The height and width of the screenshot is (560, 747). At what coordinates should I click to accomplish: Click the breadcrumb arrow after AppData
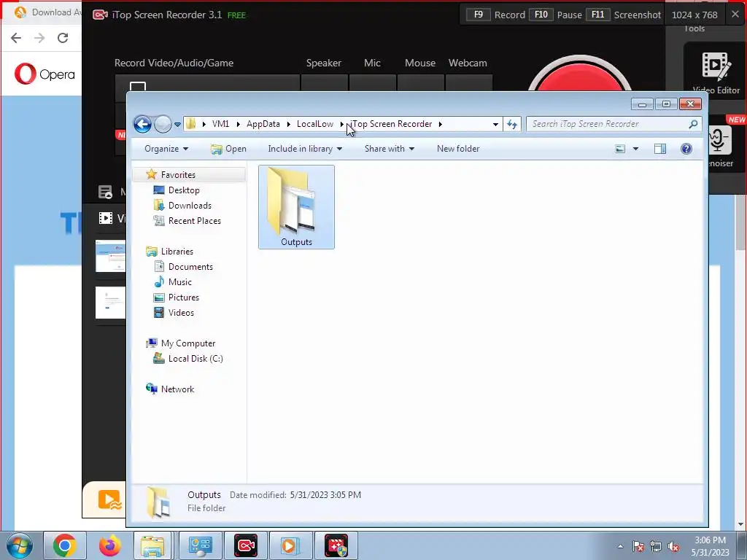point(289,124)
